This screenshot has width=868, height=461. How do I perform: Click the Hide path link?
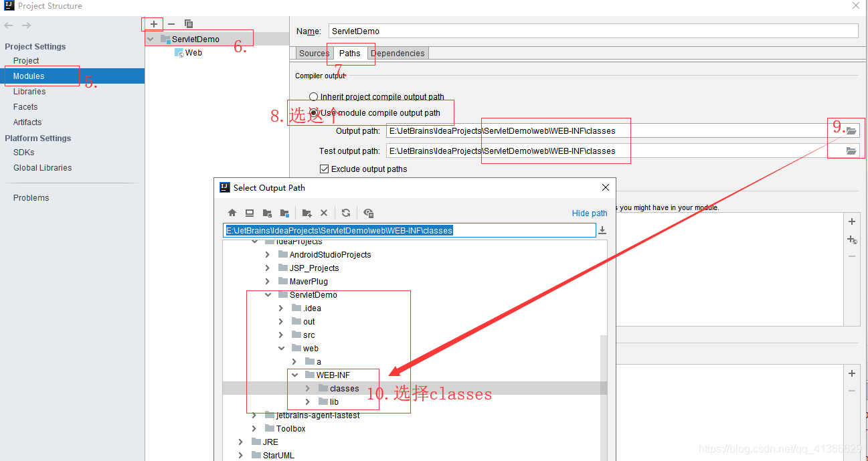click(590, 213)
